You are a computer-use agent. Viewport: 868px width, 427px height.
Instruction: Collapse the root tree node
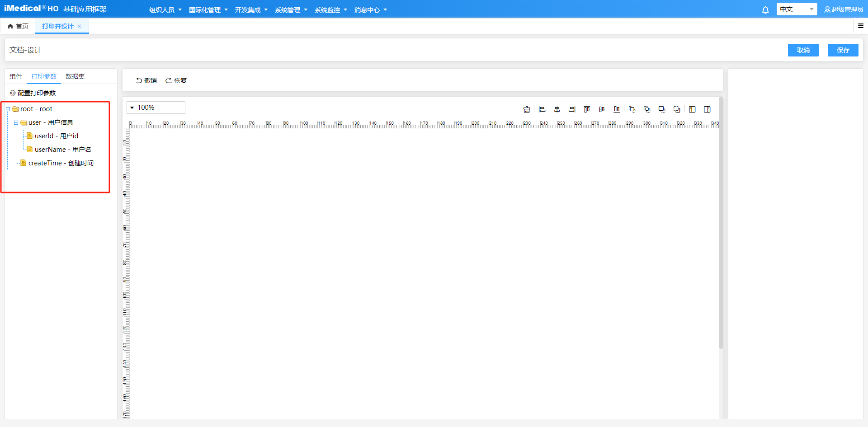point(8,109)
